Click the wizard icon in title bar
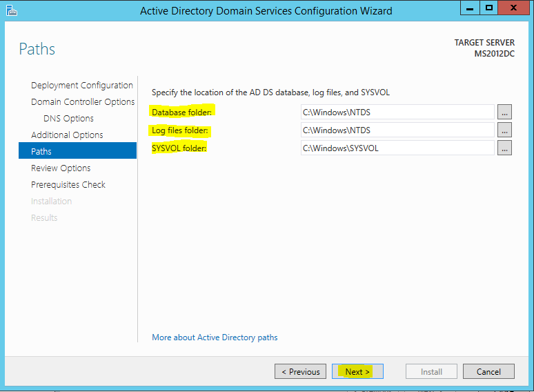This screenshot has height=392, width=534. (12, 10)
